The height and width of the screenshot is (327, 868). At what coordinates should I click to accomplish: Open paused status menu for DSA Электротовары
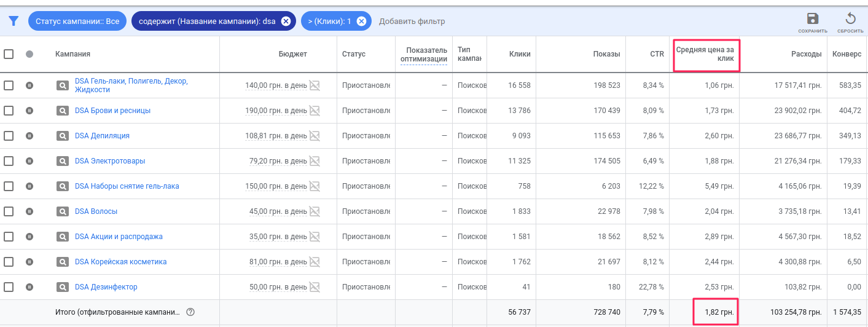tap(29, 161)
